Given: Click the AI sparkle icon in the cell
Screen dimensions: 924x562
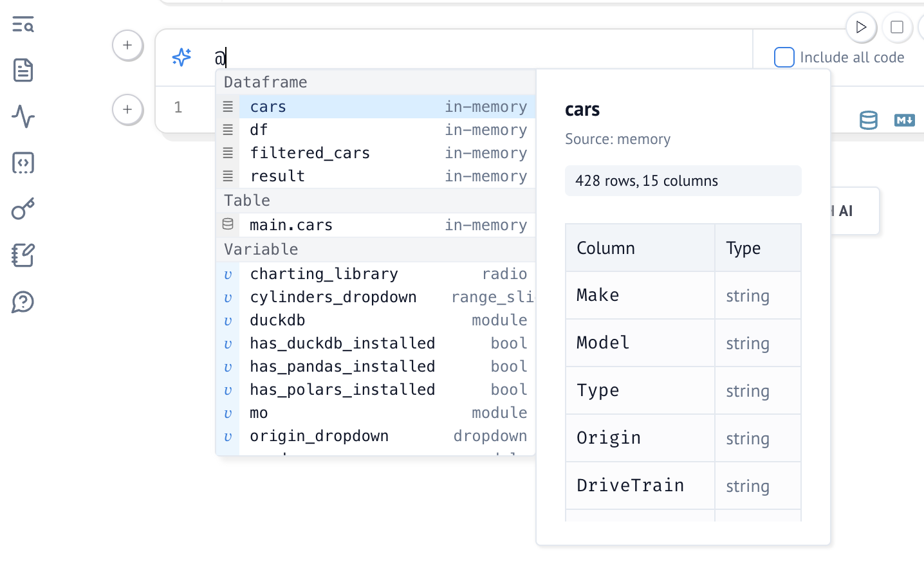Looking at the screenshot, I should tap(181, 57).
